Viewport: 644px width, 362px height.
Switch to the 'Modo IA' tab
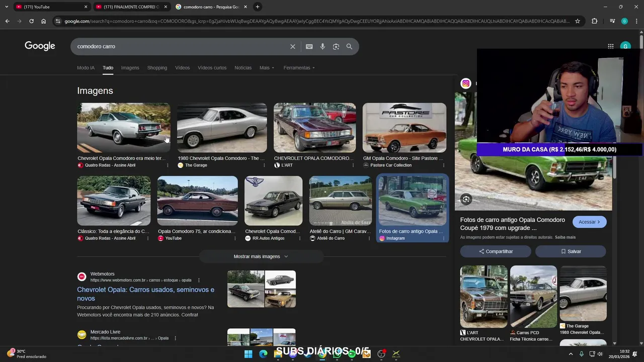(x=86, y=68)
